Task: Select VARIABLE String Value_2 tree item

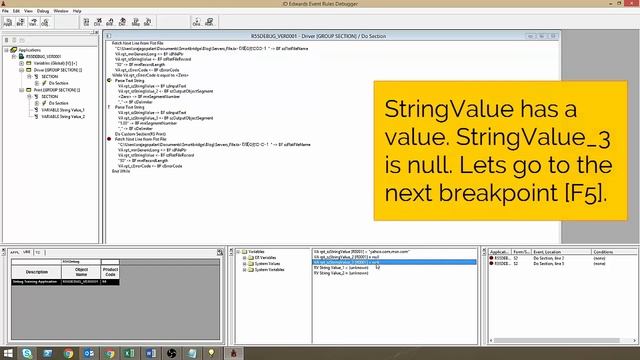Action: point(63,116)
